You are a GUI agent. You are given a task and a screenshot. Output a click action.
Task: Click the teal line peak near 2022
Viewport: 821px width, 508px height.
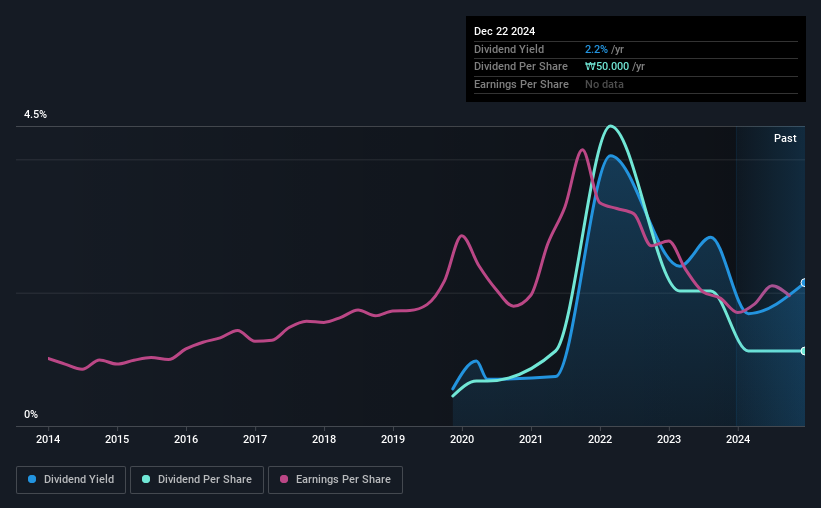pos(610,126)
